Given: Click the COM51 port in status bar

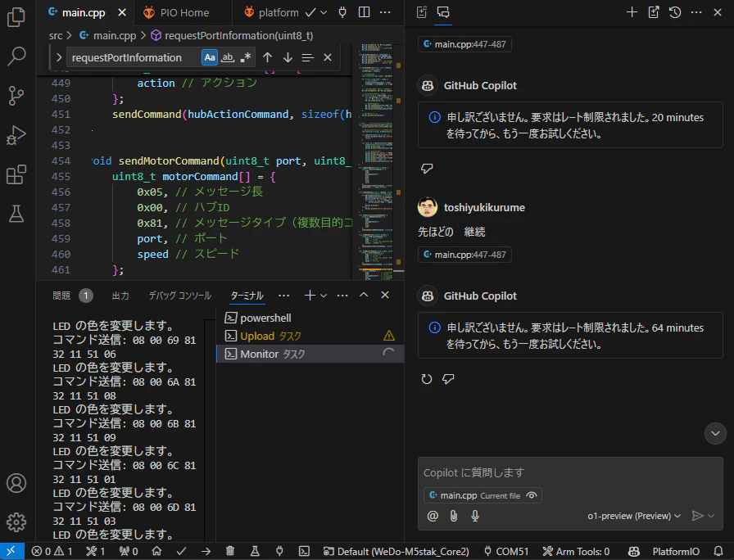Looking at the screenshot, I should (506, 551).
